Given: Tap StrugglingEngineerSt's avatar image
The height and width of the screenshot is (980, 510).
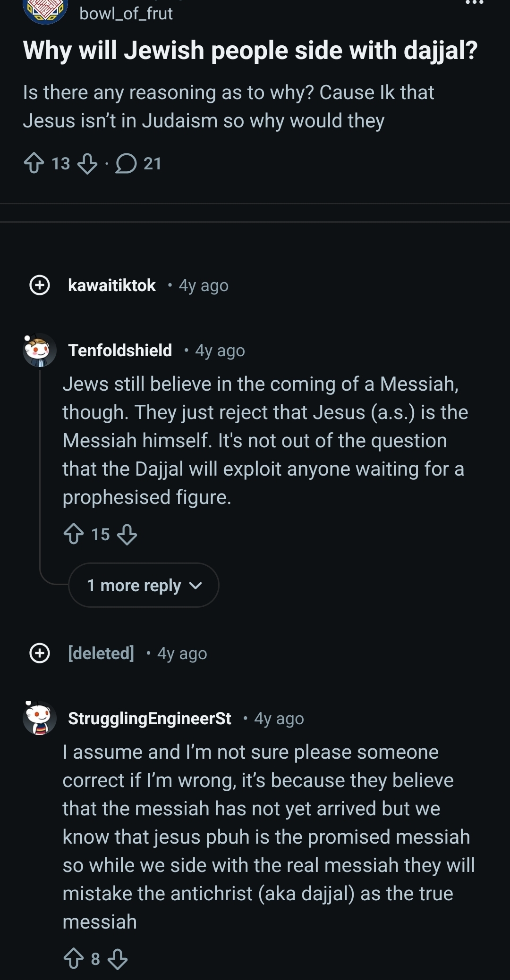Looking at the screenshot, I should click(x=40, y=718).
